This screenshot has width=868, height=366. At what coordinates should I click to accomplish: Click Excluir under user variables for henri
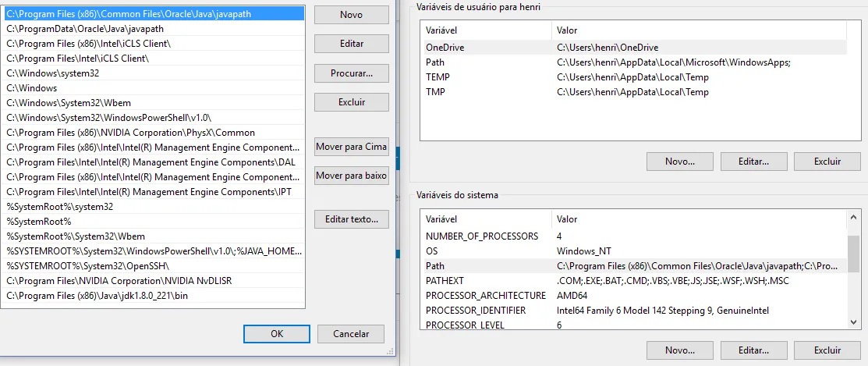pos(827,162)
